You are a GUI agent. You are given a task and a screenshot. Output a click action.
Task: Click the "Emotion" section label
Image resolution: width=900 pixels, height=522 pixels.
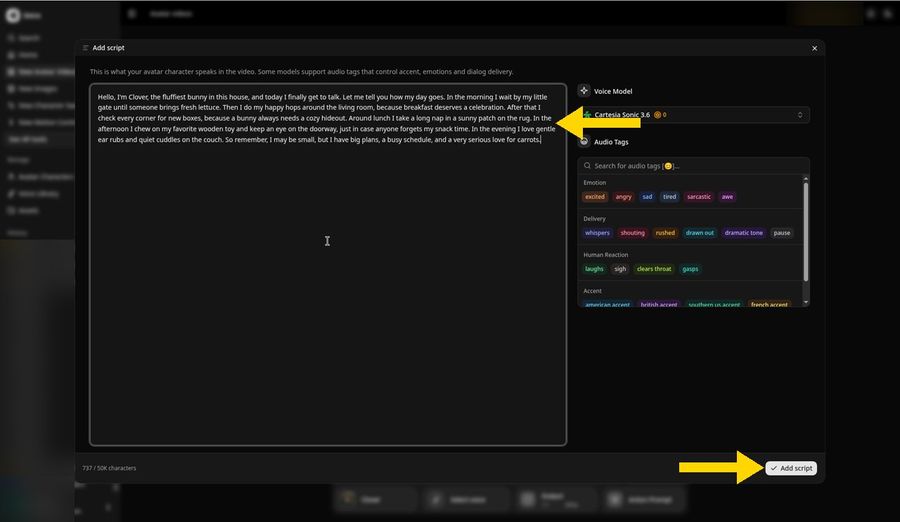[x=595, y=183]
